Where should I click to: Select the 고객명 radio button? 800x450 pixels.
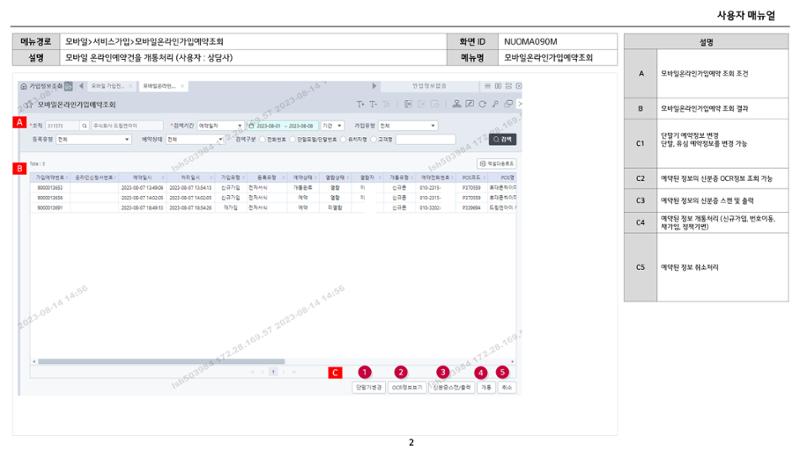pos(373,139)
